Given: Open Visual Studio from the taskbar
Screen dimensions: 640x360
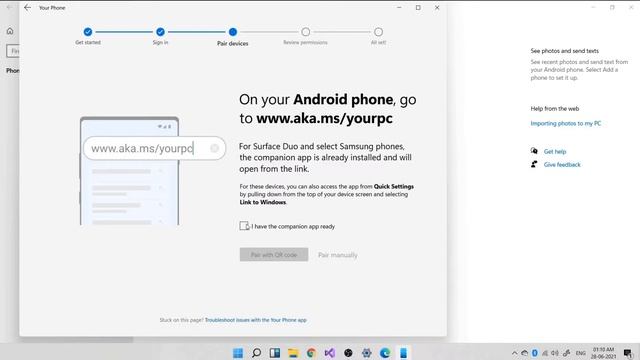Looking at the screenshot, I should pyautogui.click(x=330, y=353).
